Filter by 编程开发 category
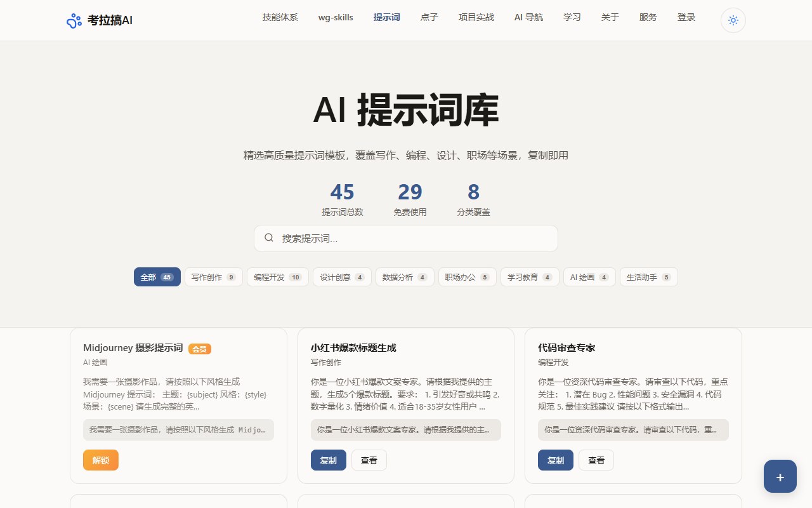Image resolution: width=812 pixels, height=508 pixels. point(278,277)
